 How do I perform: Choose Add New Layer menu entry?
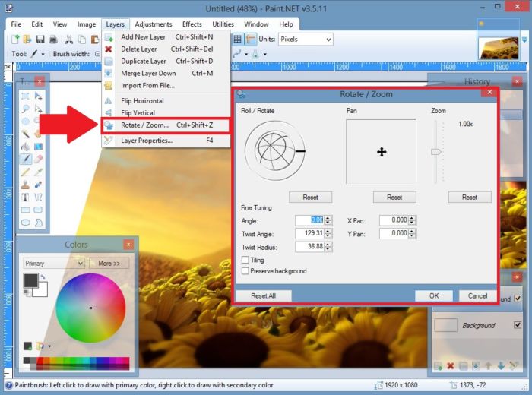(166, 37)
